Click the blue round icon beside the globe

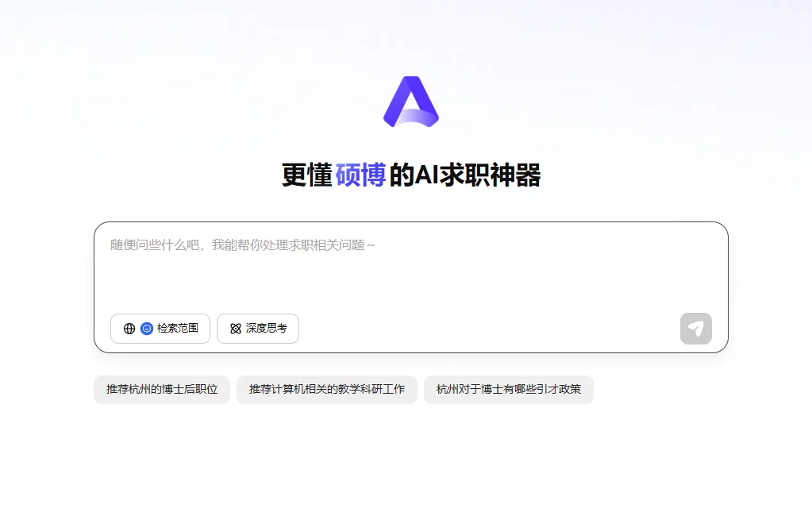click(147, 329)
